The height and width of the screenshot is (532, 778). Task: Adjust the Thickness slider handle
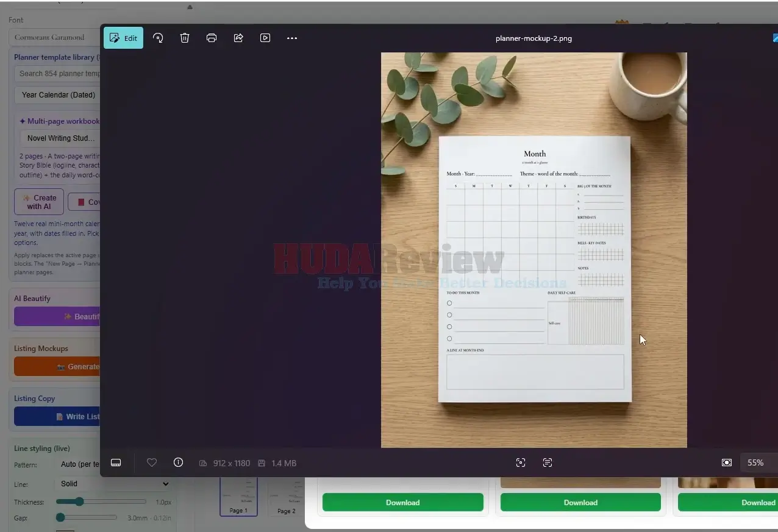[79, 502]
